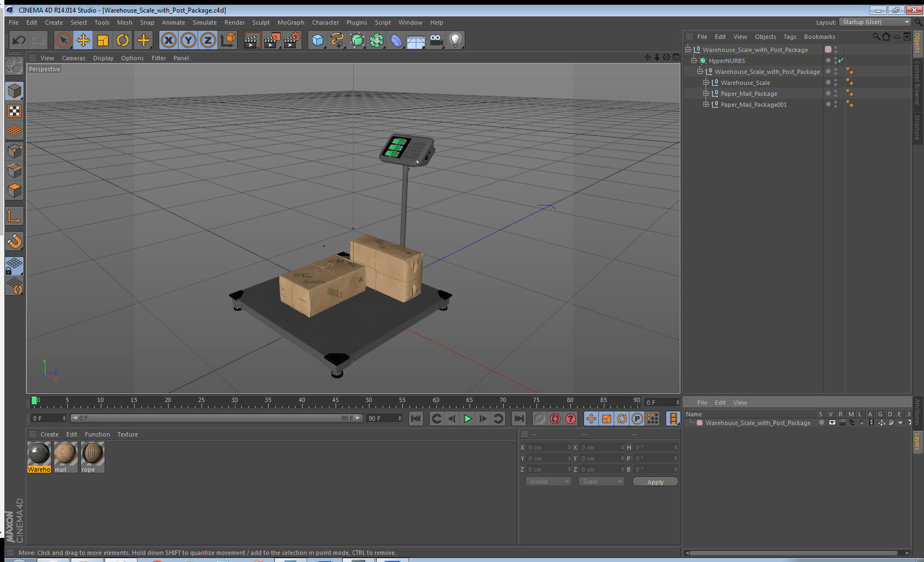Select the mail material thumbnail
The height and width of the screenshot is (562, 924).
pyautogui.click(x=65, y=457)
